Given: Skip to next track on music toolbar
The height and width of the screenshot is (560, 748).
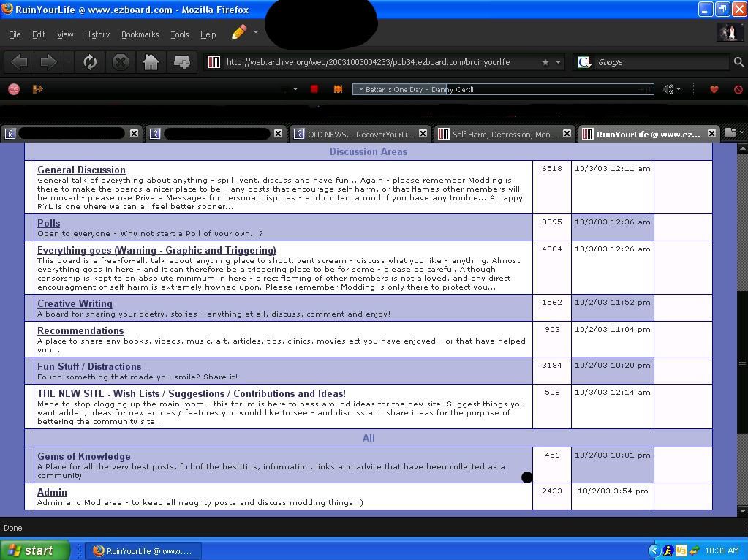Looking at the screenshot, I should 338,89.
